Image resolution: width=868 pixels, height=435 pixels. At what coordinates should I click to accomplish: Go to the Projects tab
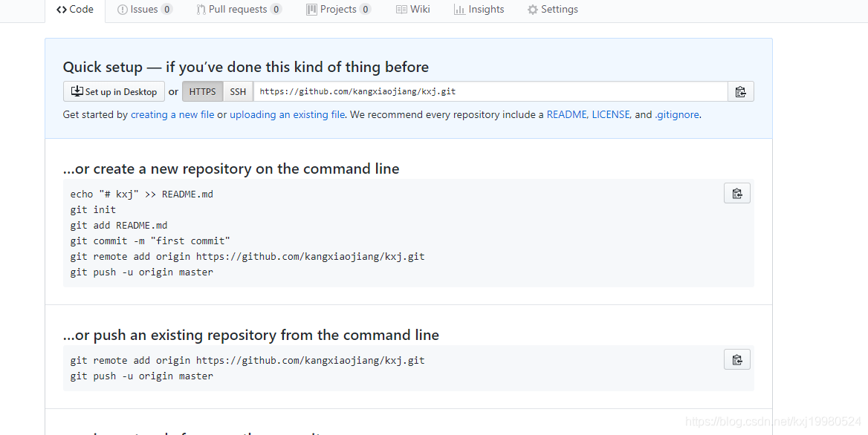[338, 10]
